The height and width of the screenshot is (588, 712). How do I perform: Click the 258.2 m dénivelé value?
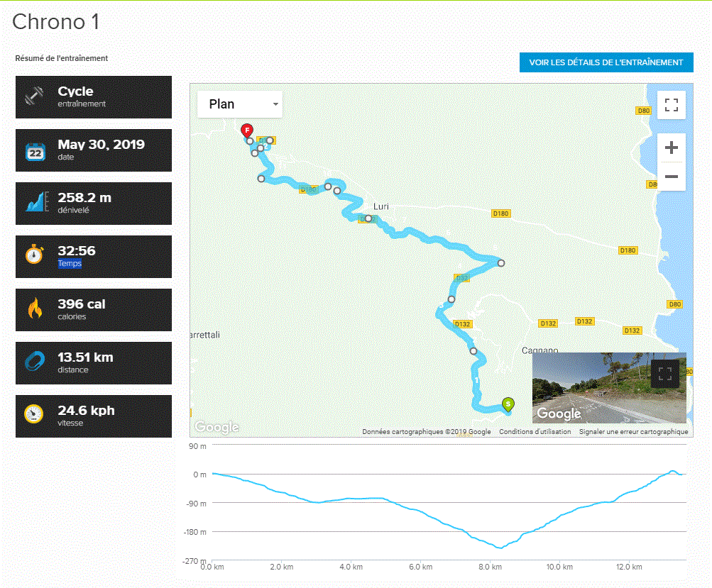84,198
